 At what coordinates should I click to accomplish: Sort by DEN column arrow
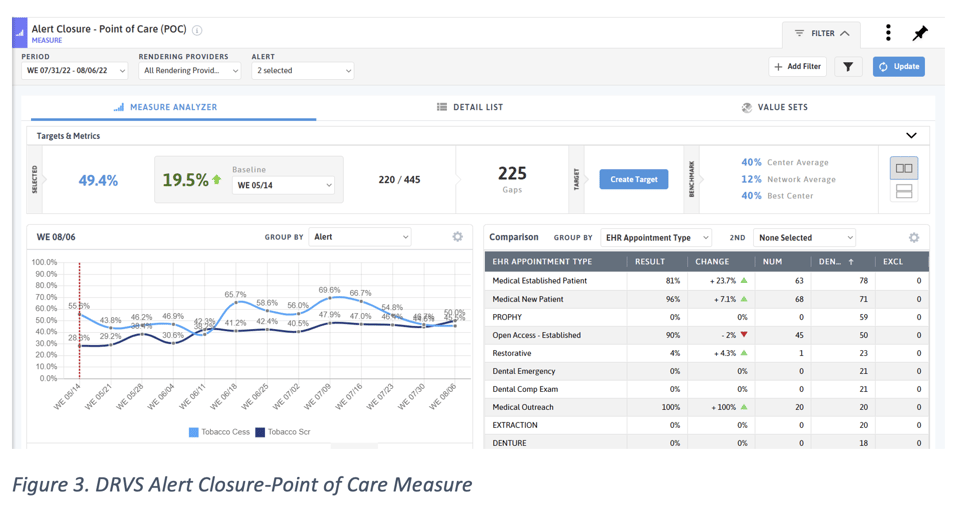(850, 261)
